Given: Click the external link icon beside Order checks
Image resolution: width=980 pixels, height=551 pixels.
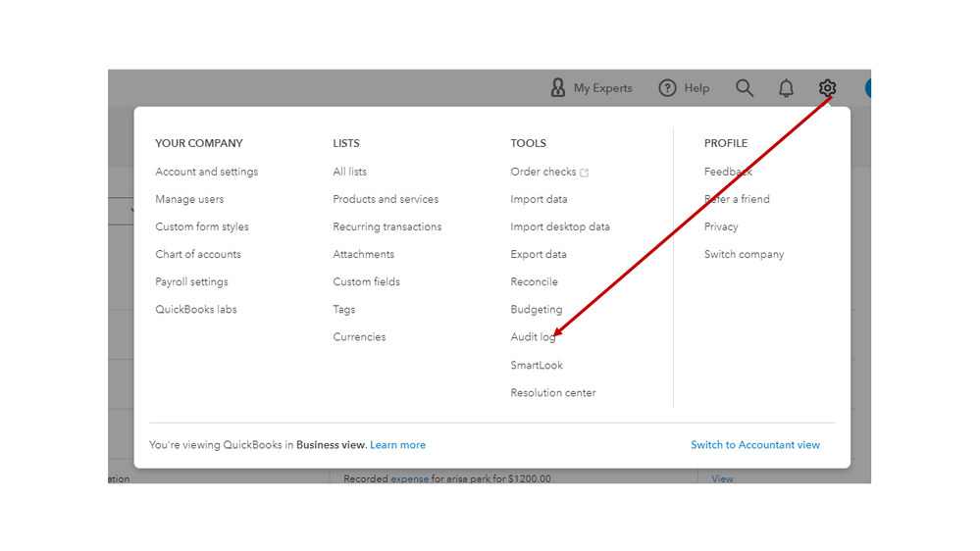Looking at the screenshot, I should (585, 173).
